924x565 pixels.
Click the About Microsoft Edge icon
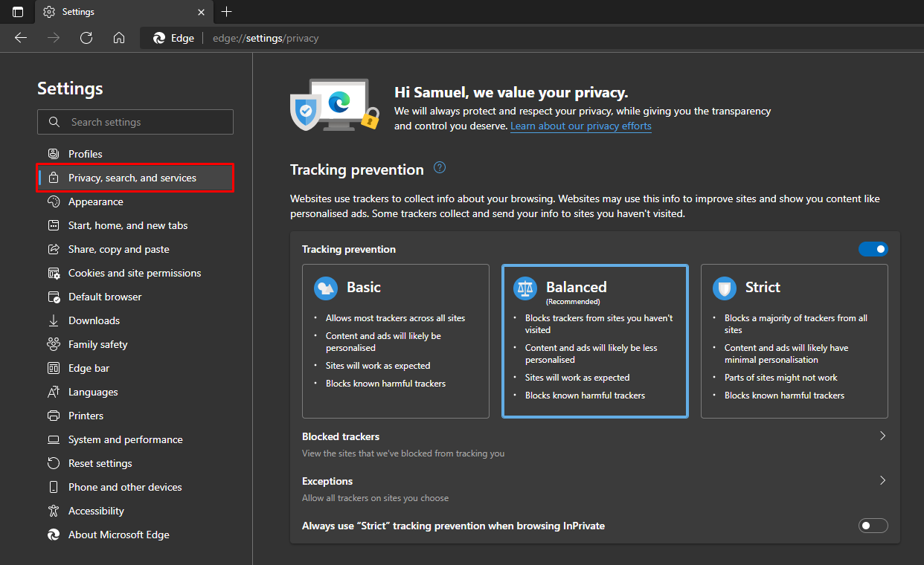coord(54,535)
